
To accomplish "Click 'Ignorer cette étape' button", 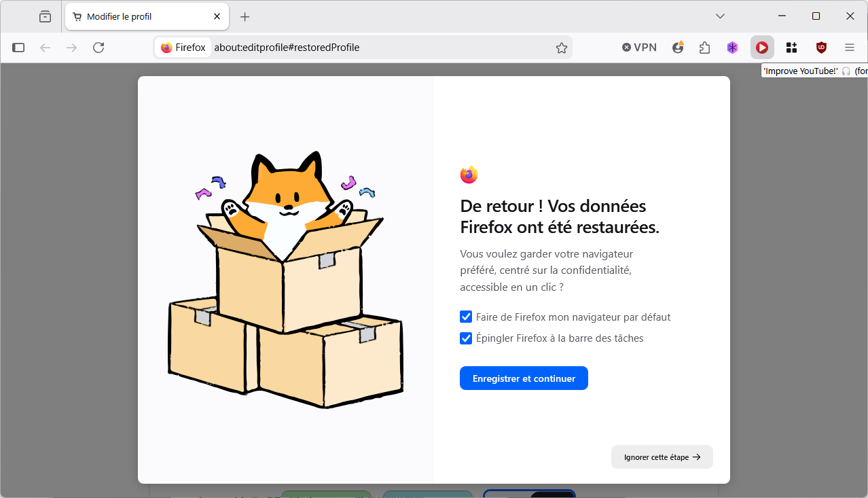I will (x=662, y=457).
